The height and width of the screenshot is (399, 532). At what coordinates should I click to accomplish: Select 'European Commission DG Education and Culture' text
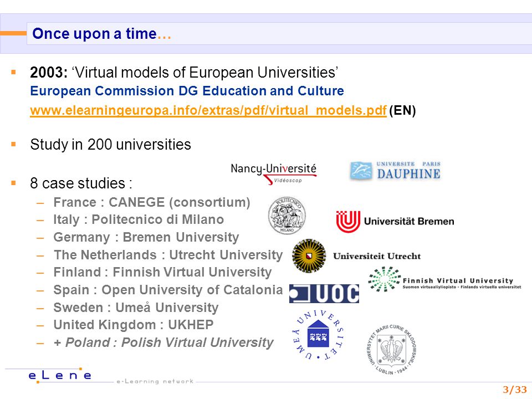pos(187,91)
